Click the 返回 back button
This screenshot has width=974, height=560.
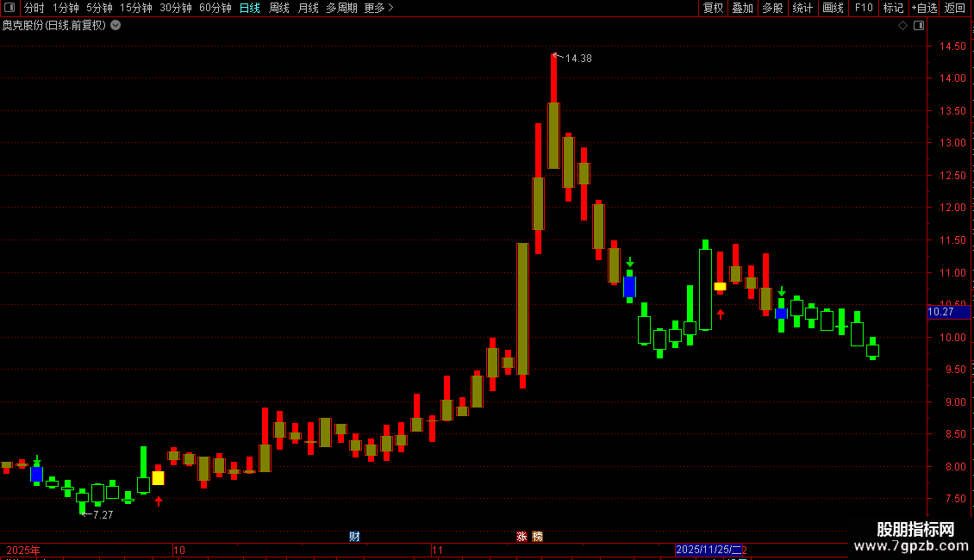(x=955, y=8)
